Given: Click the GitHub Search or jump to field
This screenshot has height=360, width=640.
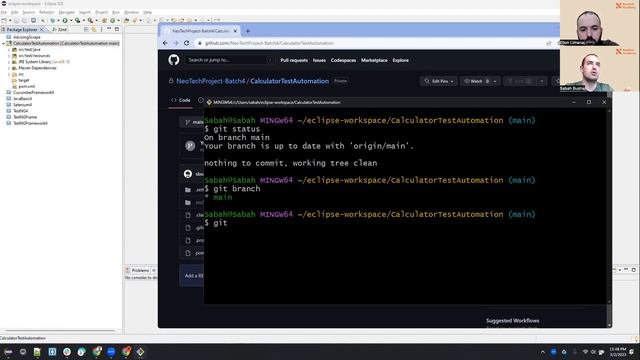Looking at the screenshot, I should click(x=229, y=60).
